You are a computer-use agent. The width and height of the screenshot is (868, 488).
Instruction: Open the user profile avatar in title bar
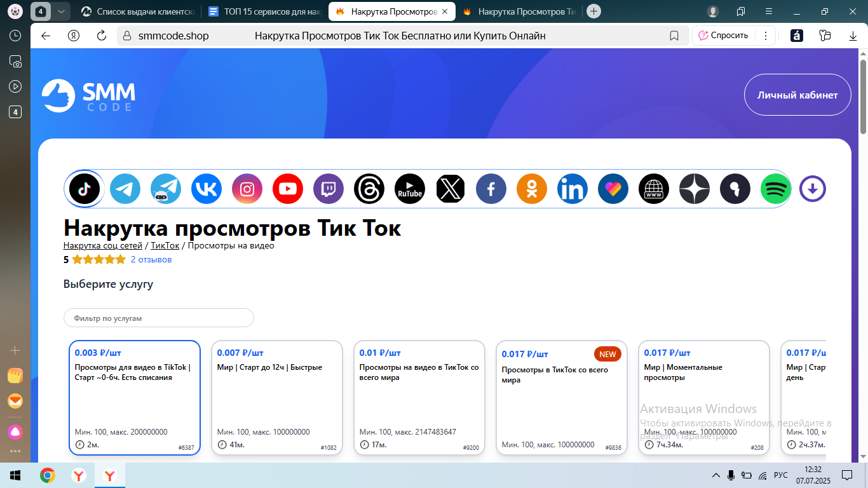713,11
